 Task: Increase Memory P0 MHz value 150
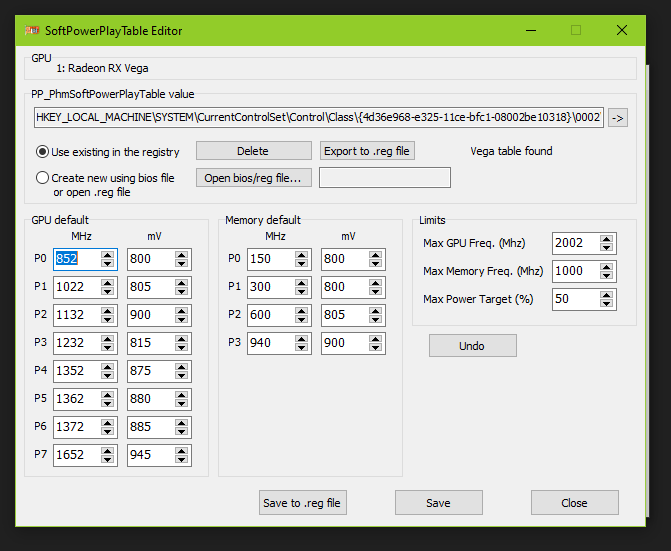click(301, 255)
